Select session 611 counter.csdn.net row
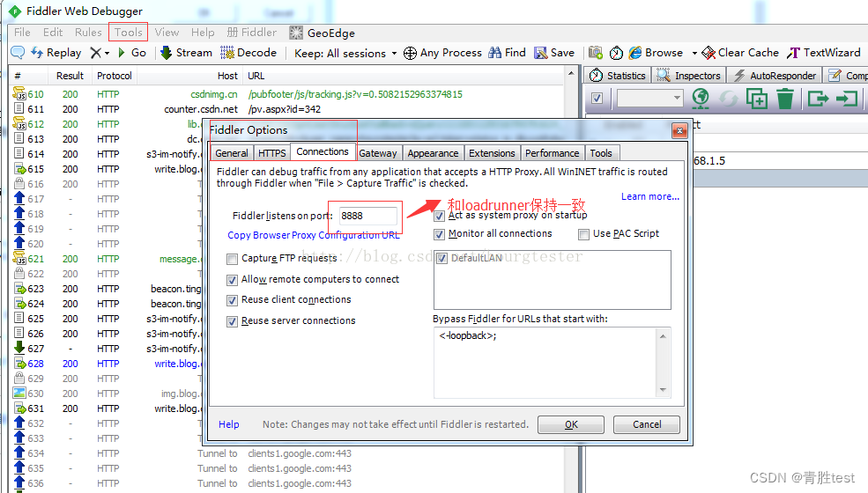 coord(288,109)
